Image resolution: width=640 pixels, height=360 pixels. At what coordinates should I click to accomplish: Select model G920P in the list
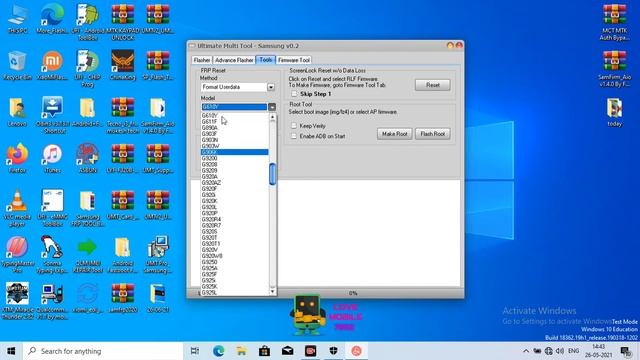(x=235, y=213)
